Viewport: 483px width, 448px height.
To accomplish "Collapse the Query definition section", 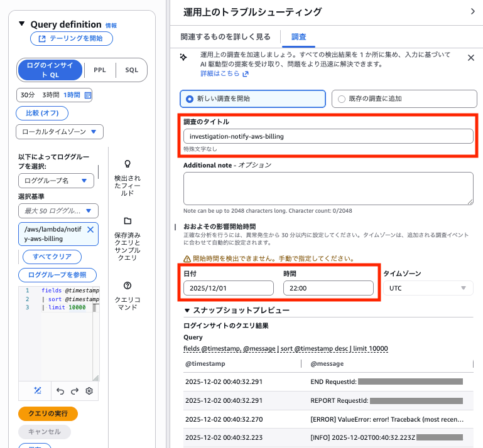I will (21, 24).
